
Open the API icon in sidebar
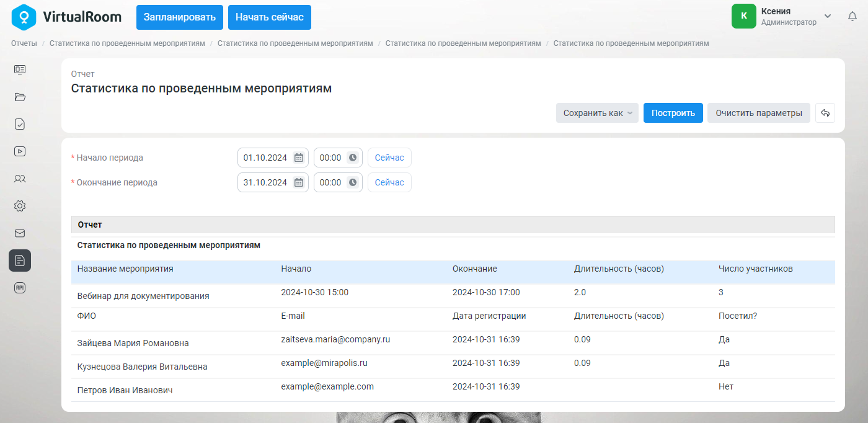click(20, 288)
